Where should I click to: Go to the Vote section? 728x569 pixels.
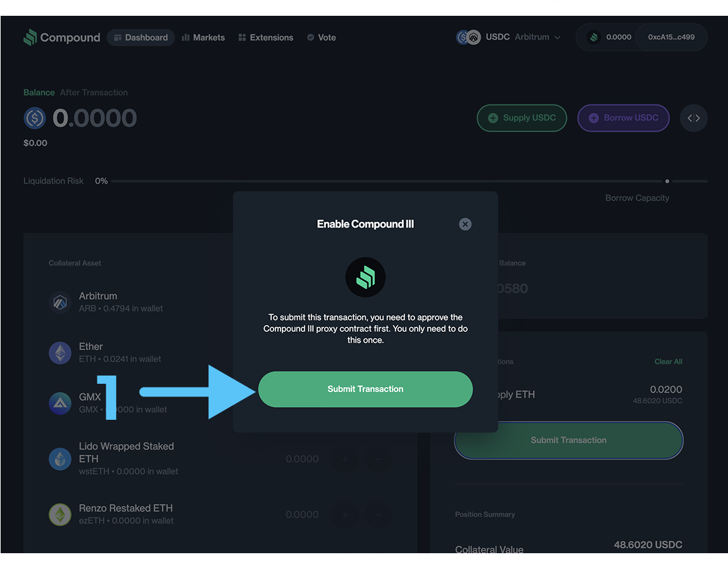pyautogui.click(x=321, y=37)
